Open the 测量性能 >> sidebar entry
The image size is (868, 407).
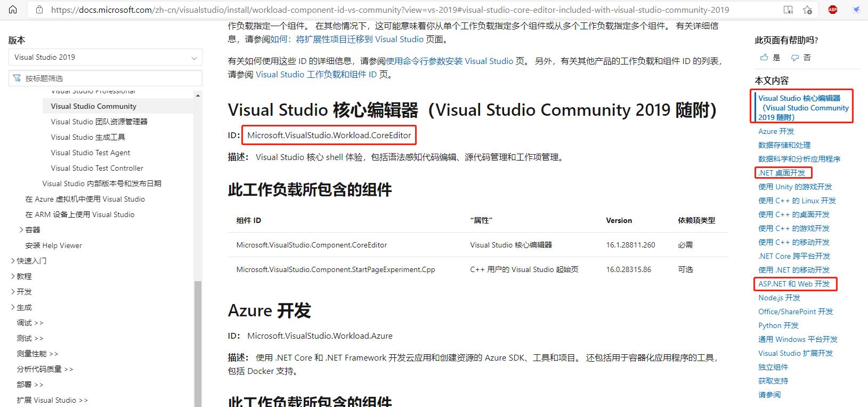37,354
